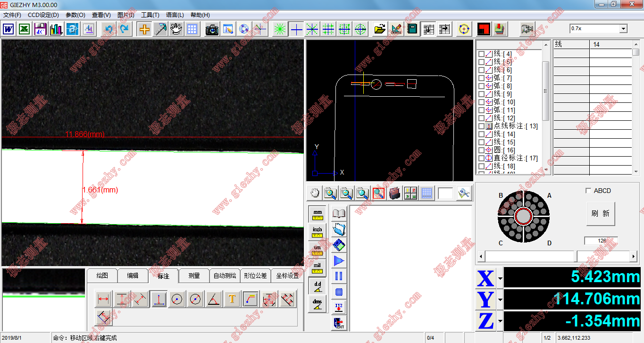Select the green starburst crosshair icon
The image size is (644, 343).
pos(280,29)
